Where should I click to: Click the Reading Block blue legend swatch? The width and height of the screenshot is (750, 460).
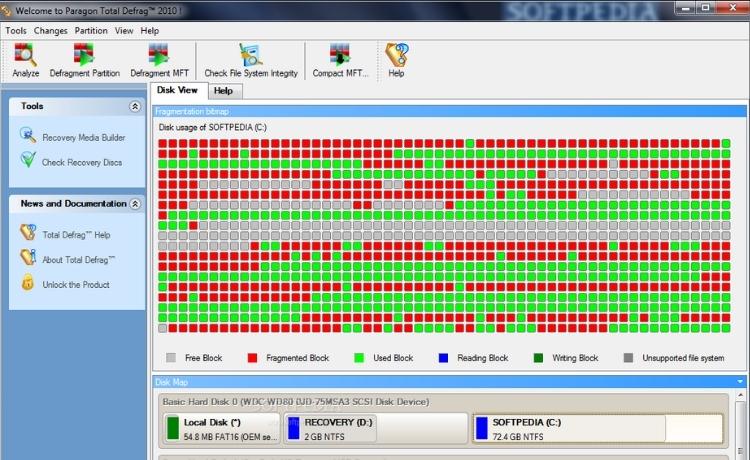tap(443, 358)
